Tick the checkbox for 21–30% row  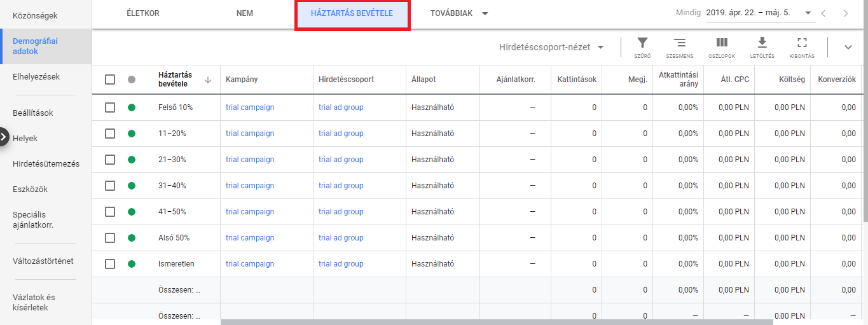tap(110, 160)
